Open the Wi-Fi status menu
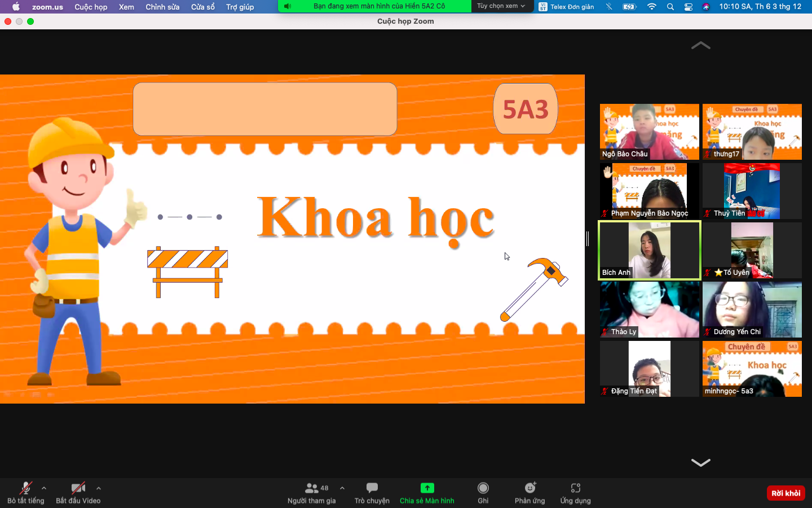 (x=652, y=7)
